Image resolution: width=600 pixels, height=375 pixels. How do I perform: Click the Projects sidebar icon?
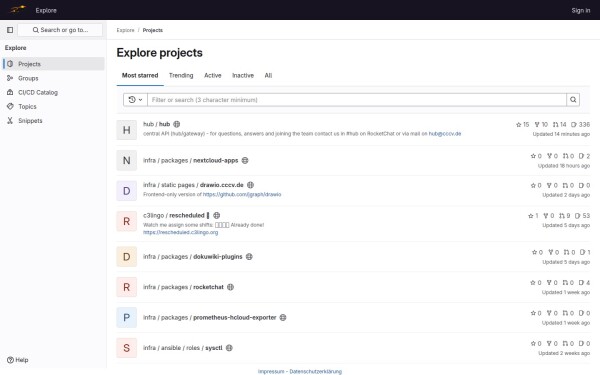point(10,64)
